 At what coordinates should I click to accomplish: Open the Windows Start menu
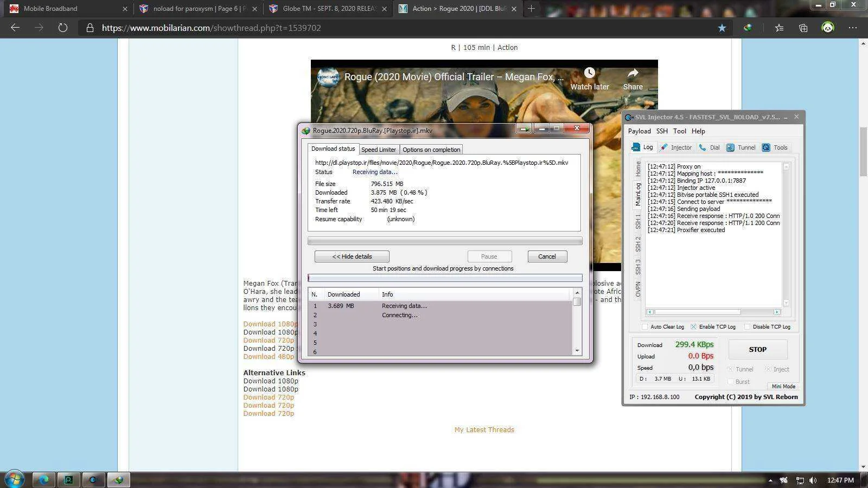[14, 479]
